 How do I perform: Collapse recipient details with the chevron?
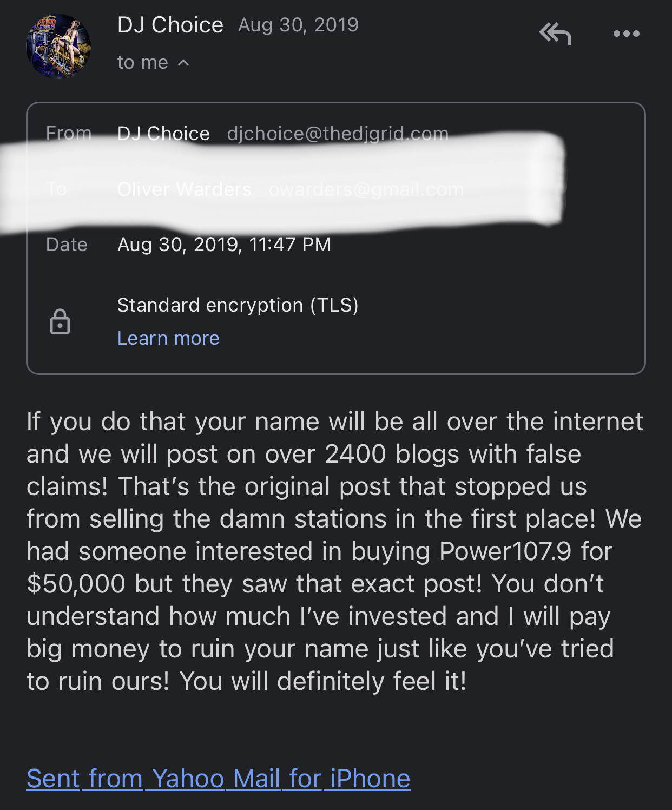(x=183, y=63)
